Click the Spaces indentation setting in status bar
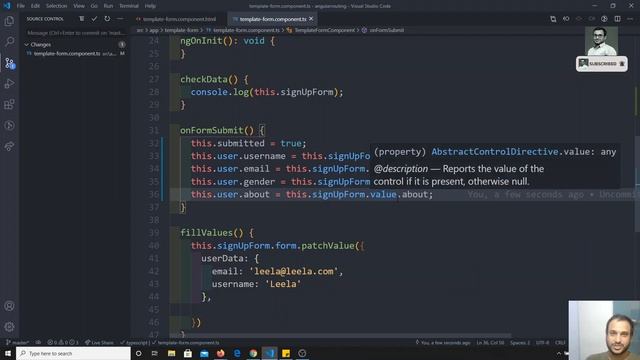 coord(520,342)
